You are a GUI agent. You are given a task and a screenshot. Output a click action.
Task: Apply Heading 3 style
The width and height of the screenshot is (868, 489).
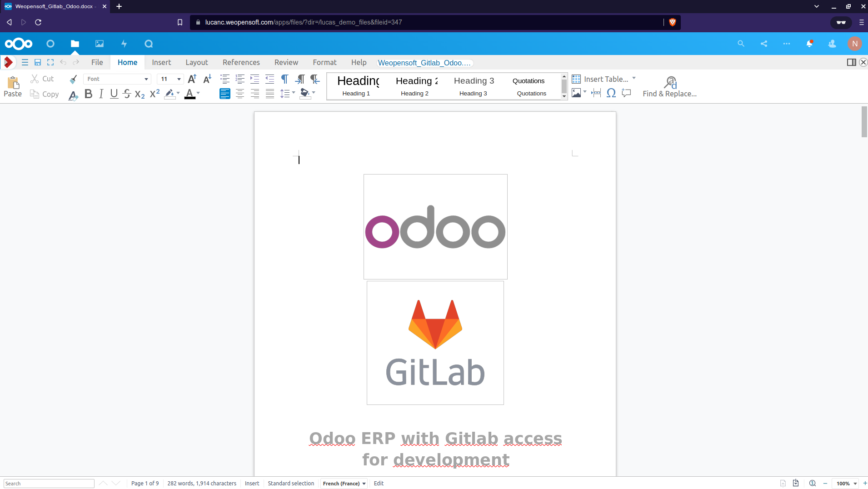pos(473,86)
